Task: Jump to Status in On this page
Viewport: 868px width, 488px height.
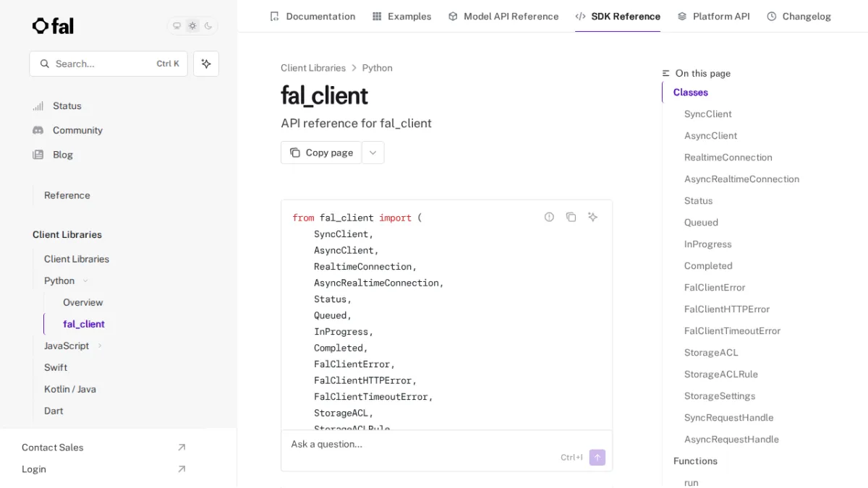Action: coord(699,201)
